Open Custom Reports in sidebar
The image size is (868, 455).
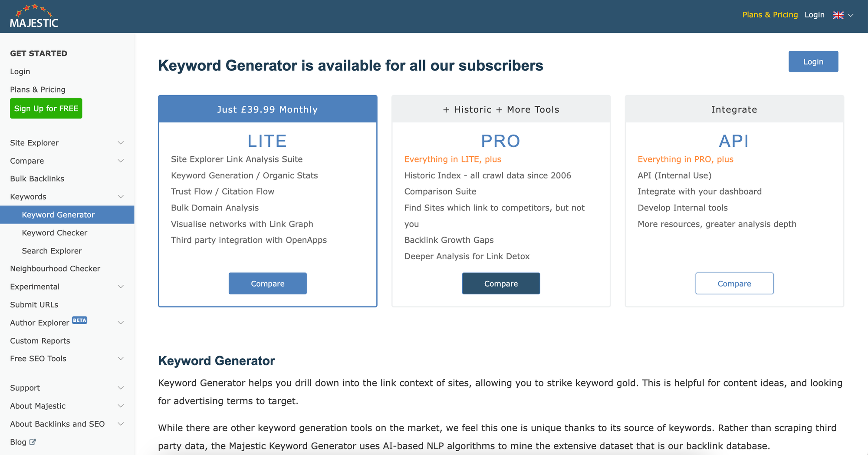pos(40,341)
